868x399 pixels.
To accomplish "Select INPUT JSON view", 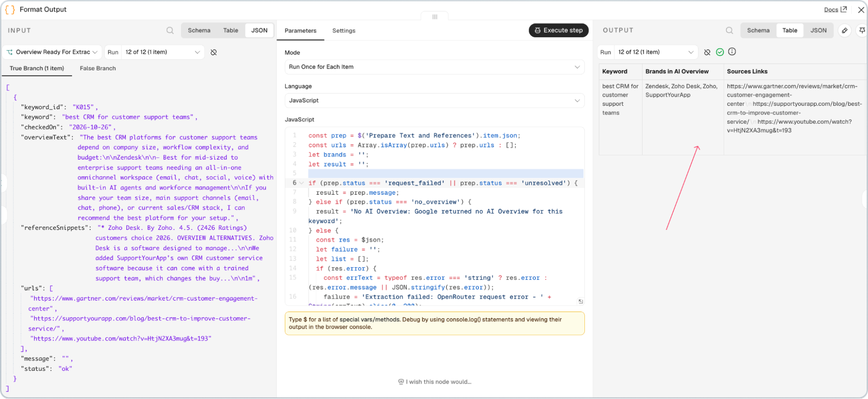I will click(x=259, y=30).
